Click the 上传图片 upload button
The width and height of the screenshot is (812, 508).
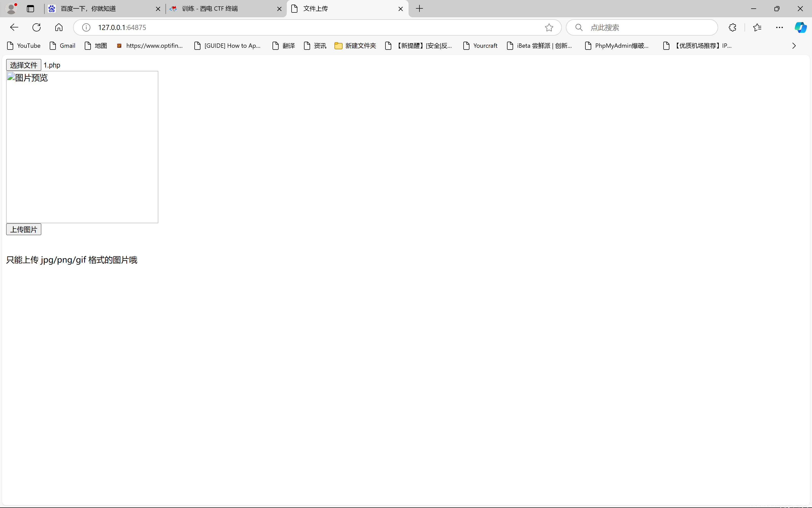click(24, 229)
